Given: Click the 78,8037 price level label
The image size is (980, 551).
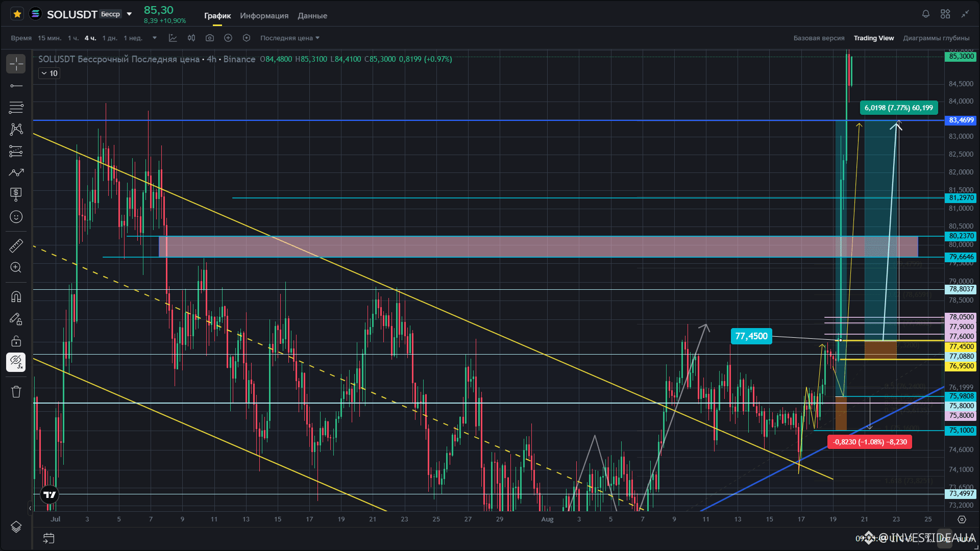Looking at the screenshot, I should [x=961, y=289].
